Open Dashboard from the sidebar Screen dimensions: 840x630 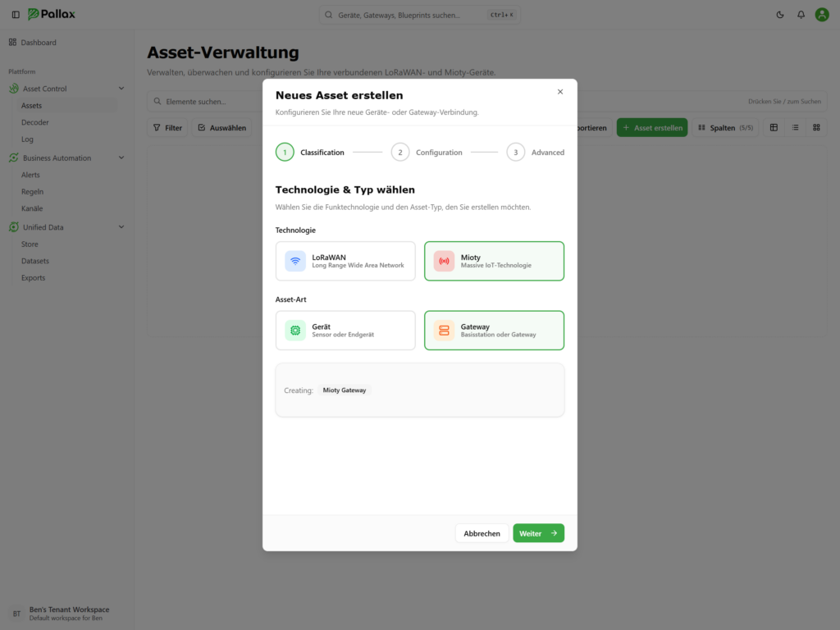pyautogui.click(x=39, y=43)
